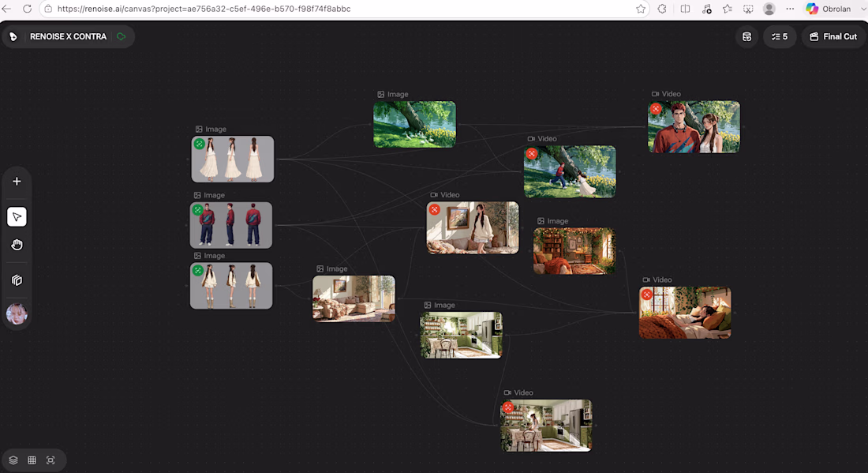The width and height of the screenshot is (868, 473).
Task: Click the add node plus button
Action: (17, 182)
